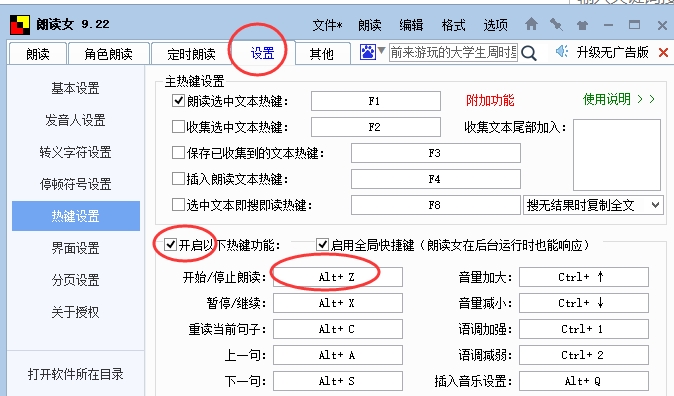Click the Alt+ A 上一句 field
This screenshot has width=674, height=396.
pyautogui.click(x=338, y=355)
